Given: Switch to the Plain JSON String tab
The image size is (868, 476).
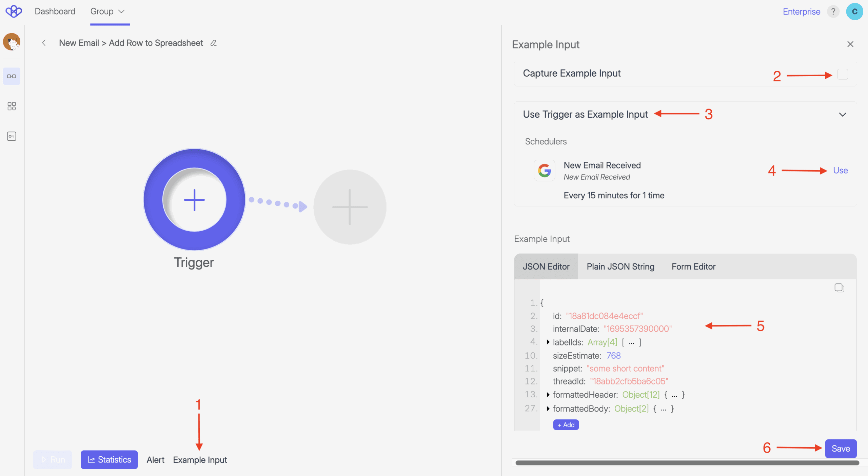Looking at the screenshot, I should (620, 266).
